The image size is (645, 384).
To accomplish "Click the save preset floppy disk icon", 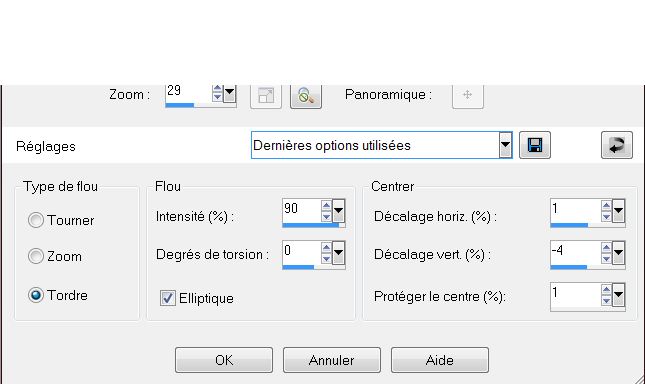I will point(535,145).
